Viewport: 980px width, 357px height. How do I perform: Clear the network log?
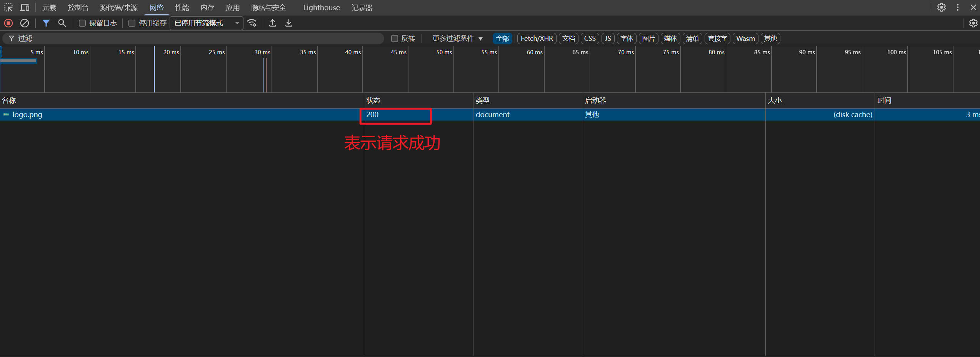click(x=25, y=23)
